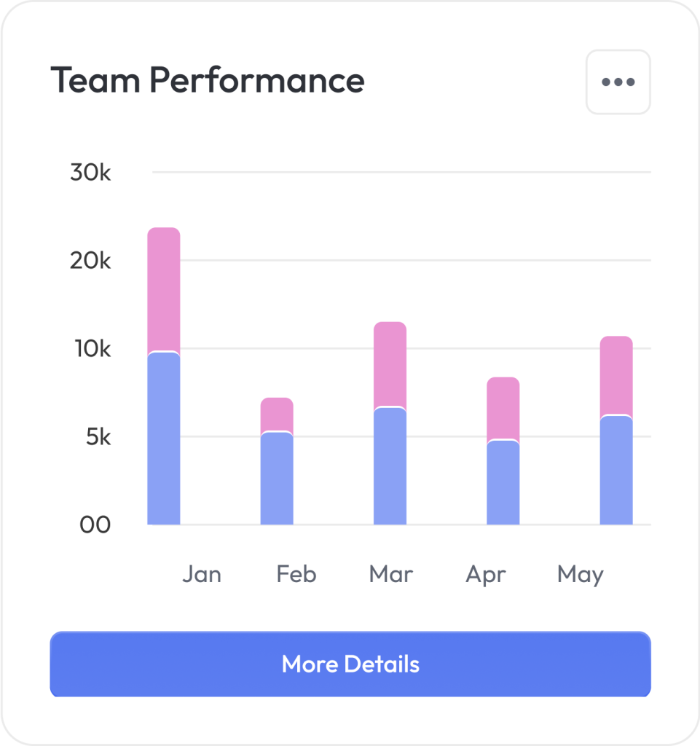The image size is (700, 746).
Task: Select the Apr axis label
Action: pos(486,574)
